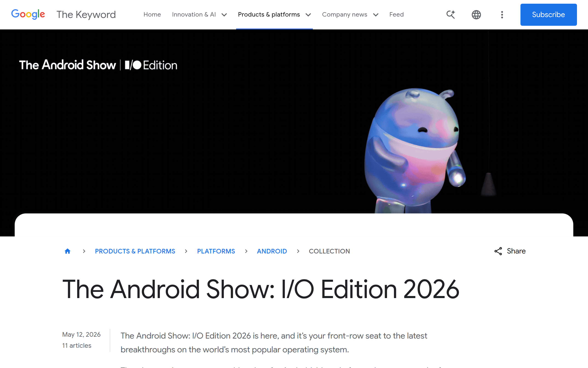Expand the Products & platforms chevron
588x368 pixels.
[308, 15]
